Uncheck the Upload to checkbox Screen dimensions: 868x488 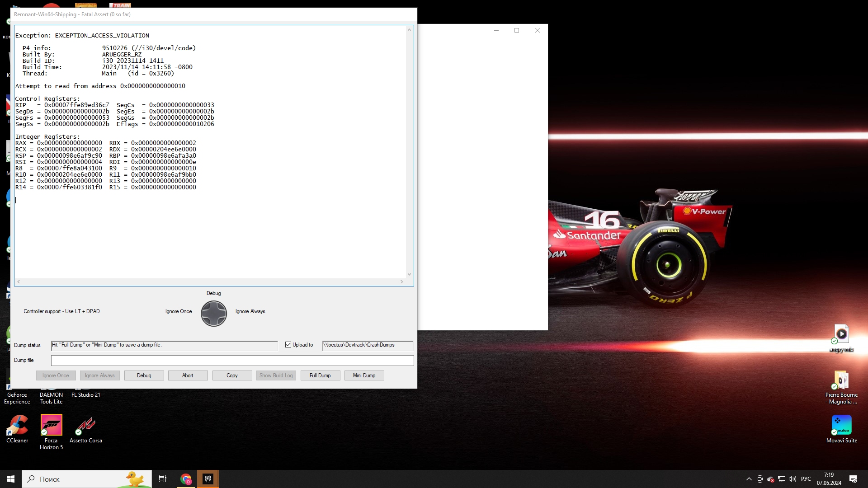[x=288, y=345]
